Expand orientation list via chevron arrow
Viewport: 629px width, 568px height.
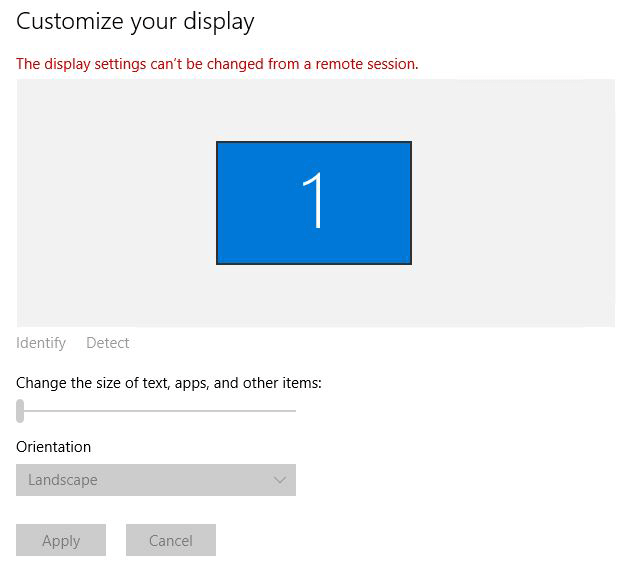(280, 480)
